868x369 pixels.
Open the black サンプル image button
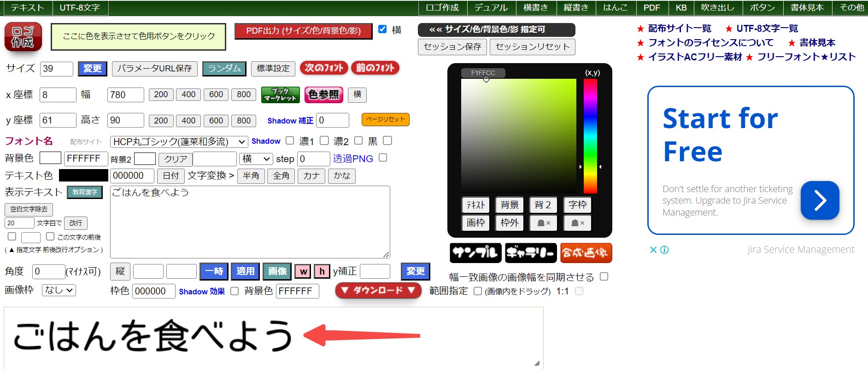(x=475, y=253)
